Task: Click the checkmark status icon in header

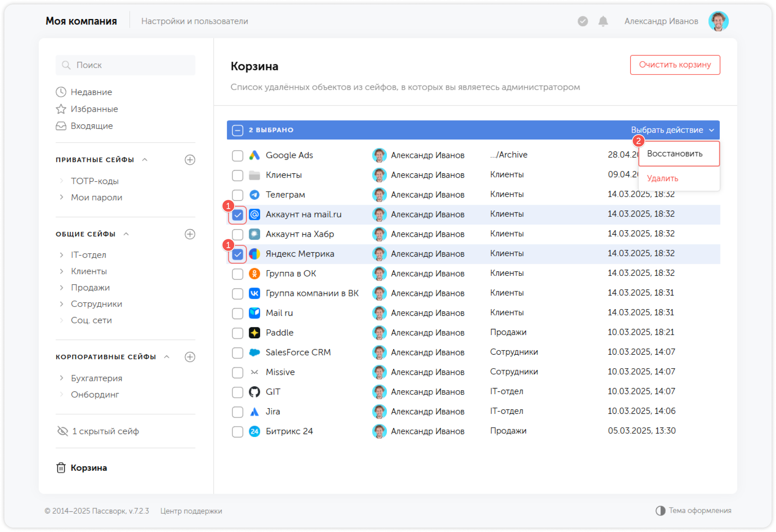Action: tap(582, 21)
